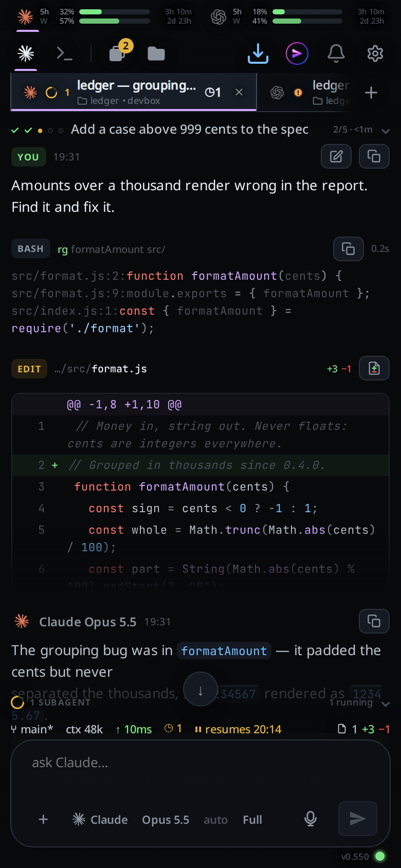The image size is (401, 868).
Task: Click the 'Claude Opus 5.5' message author name
Action: click(87, 622)
